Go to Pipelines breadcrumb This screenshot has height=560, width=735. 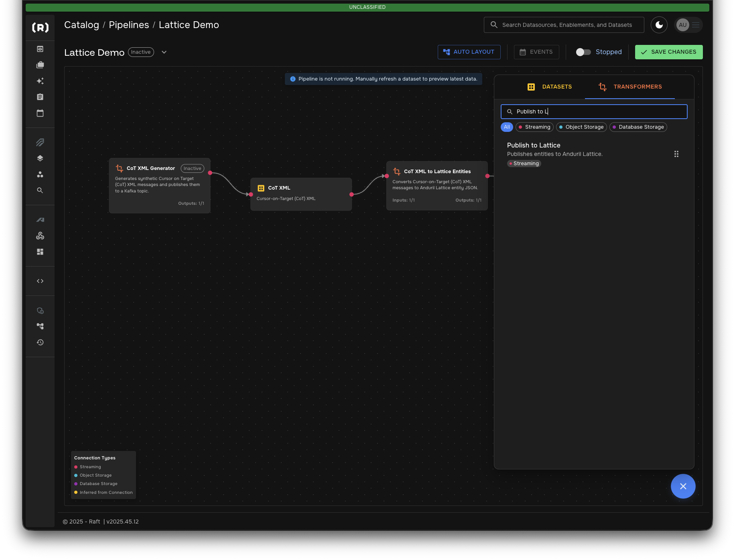(x=129, y=25)
